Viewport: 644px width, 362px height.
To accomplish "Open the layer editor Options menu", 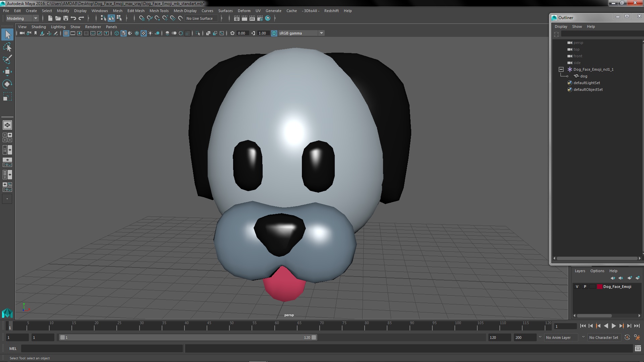I will (597, 271).
